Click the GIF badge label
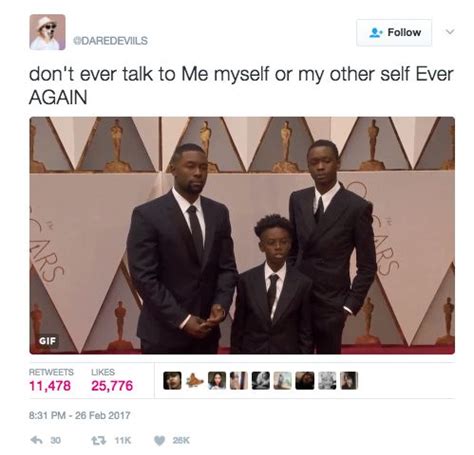This screenshot has height=455, width=474. pos(48,341)
